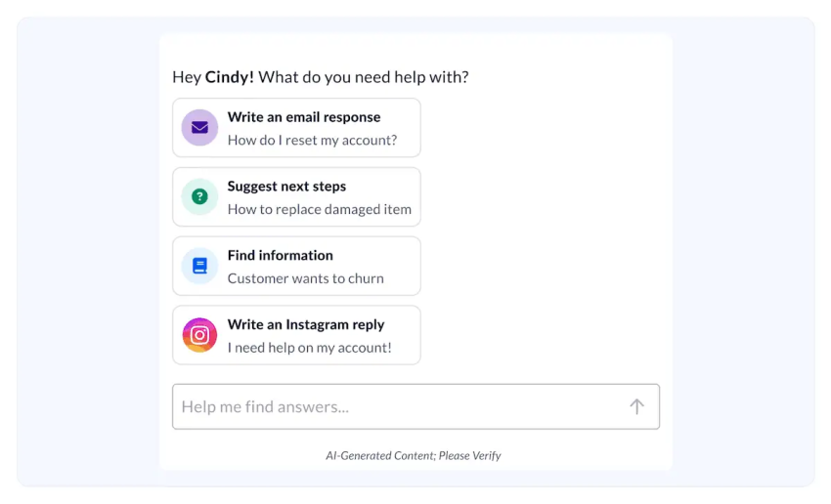Click 'How to replace damaged item' prompt
Viewport: 831px width, 504px height.
pos(320,209)
